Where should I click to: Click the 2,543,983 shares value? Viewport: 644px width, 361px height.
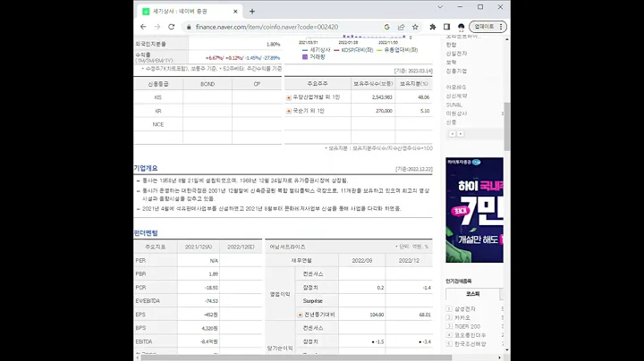(382, 97)
